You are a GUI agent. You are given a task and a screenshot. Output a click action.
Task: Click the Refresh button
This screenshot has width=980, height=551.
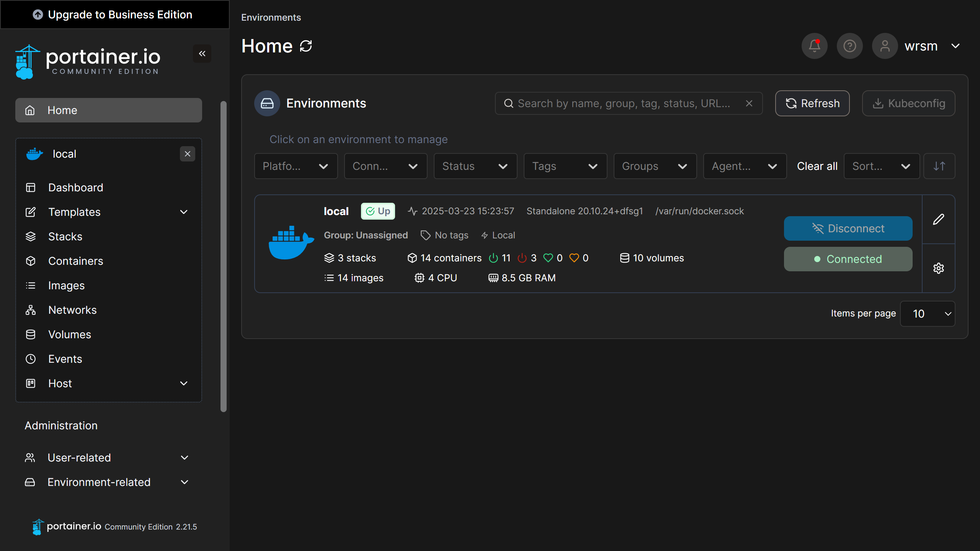pyautogui.click(x=812, y=103)
